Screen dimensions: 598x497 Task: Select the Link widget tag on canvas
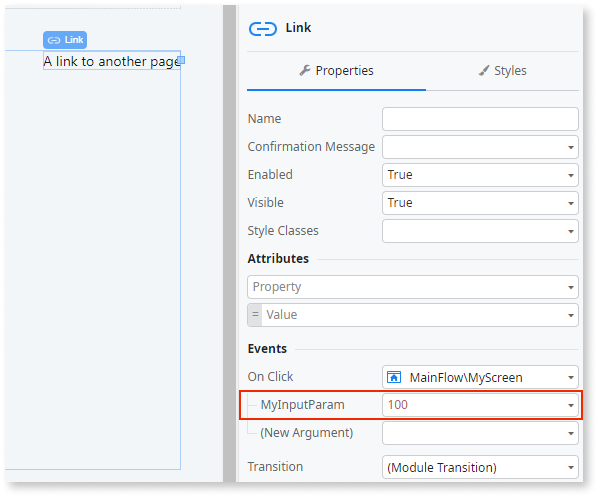point(65,40)
